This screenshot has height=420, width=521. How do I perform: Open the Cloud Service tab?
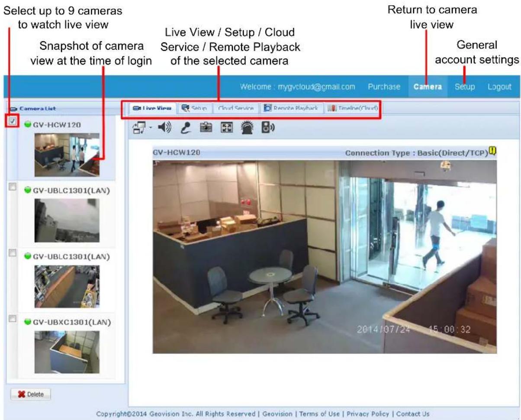[236, 108]
